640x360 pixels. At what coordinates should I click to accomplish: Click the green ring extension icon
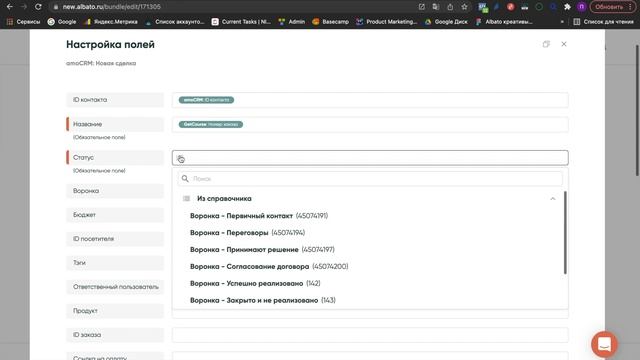pos(539,7)
